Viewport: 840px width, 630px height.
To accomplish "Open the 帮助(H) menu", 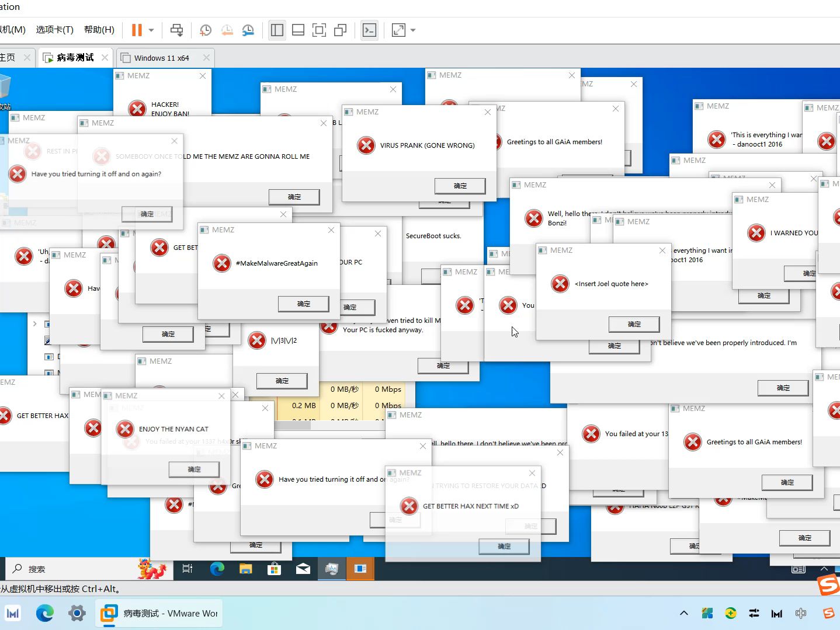I will 99,29.
